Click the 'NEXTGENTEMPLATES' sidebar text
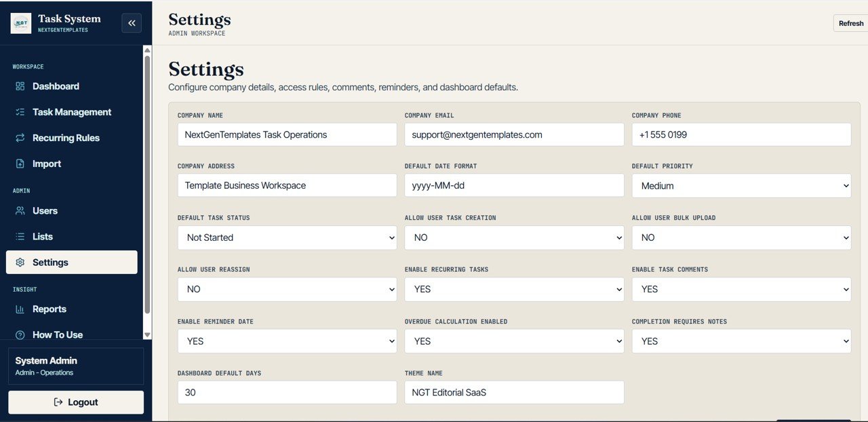The image size is (868, 422). (x=63, y=30)
